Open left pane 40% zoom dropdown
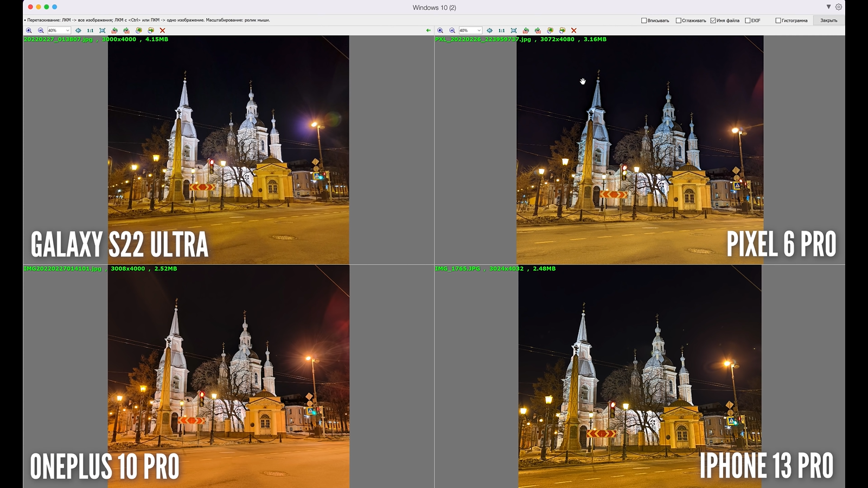Viewport: 868px width, 488px height. (x=67, y=30)
